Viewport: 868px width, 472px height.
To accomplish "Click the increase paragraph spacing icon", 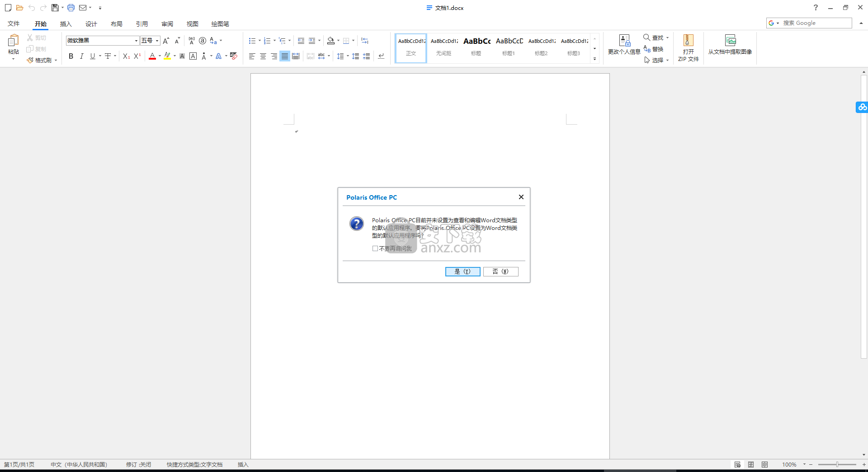I will (356, 56).
